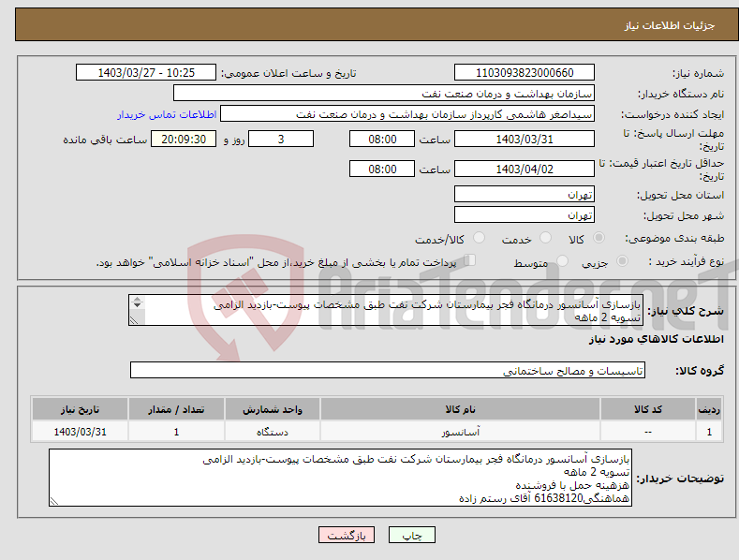Click the resize grip of شرح کلی نیاز textarea
This screenshot has height=560, width=739.
click(134, 320)
